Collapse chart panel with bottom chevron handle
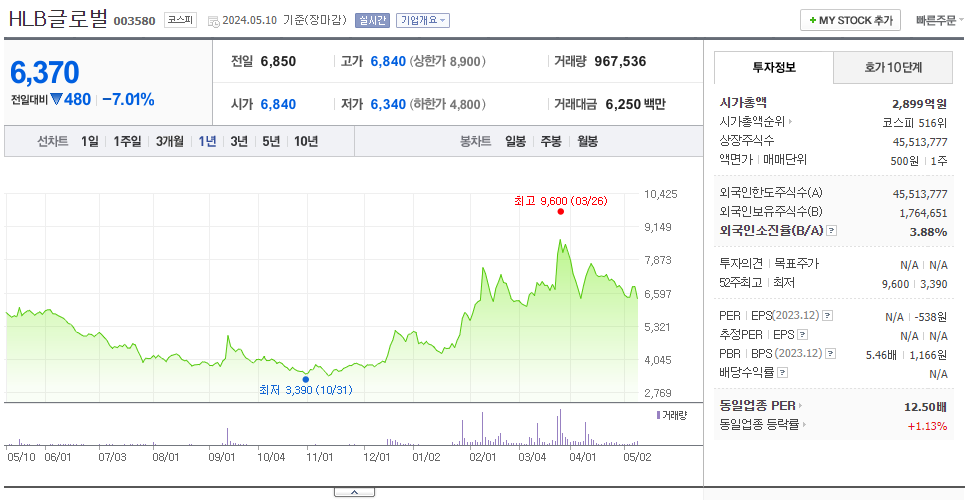The height and width of the screenshot is (500, 968). 354,492
